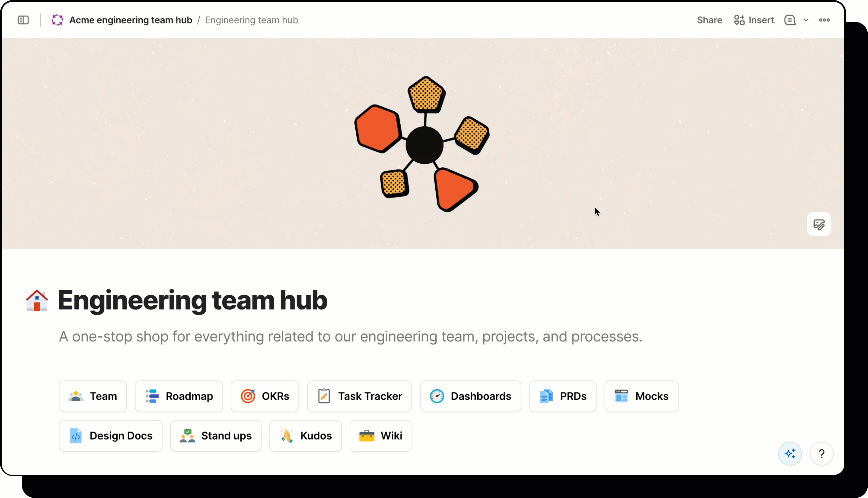This screenshot has width=868, height=498.
Task: Open the Insert menu
Action: click(754, 20)
